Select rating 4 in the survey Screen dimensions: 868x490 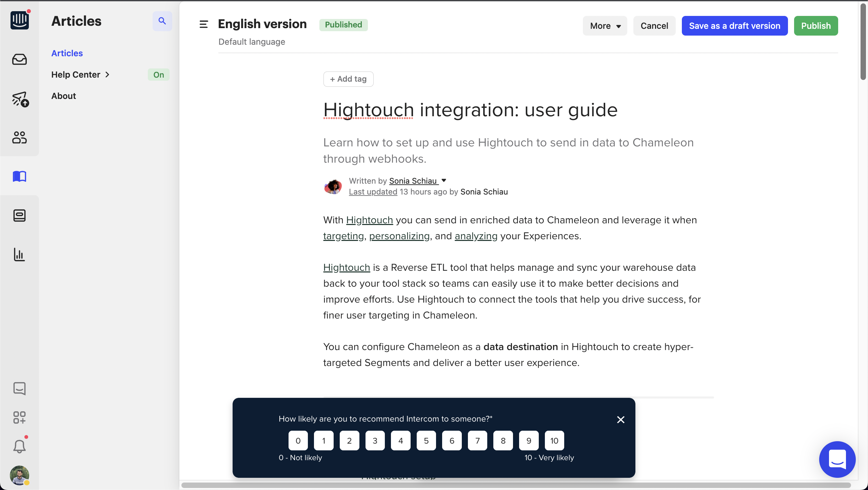pos(401,441)
